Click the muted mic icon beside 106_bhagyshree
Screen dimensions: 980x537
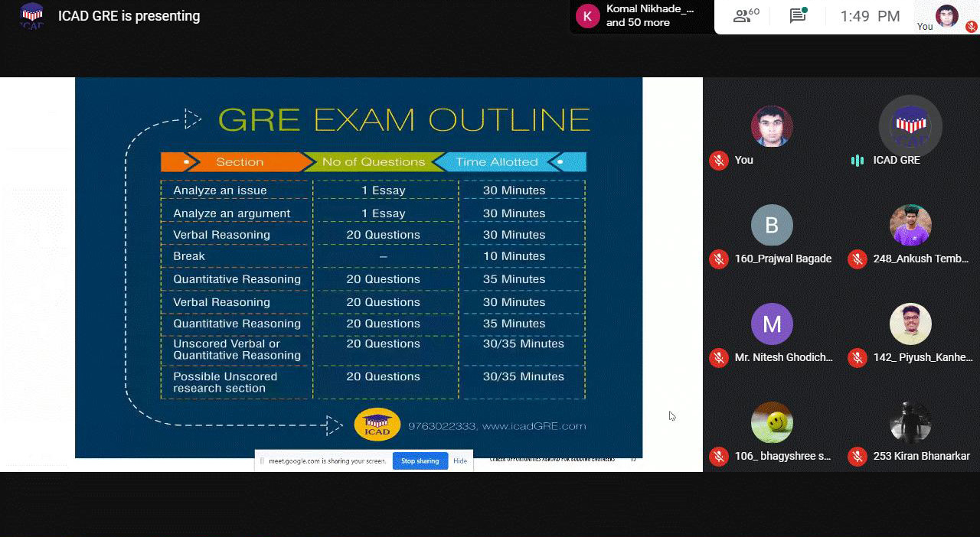[718, 457]
